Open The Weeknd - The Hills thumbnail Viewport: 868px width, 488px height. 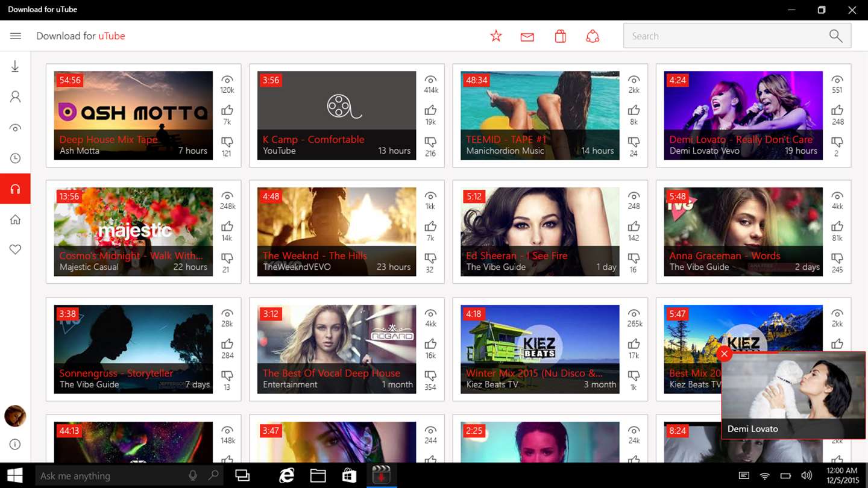336,232
